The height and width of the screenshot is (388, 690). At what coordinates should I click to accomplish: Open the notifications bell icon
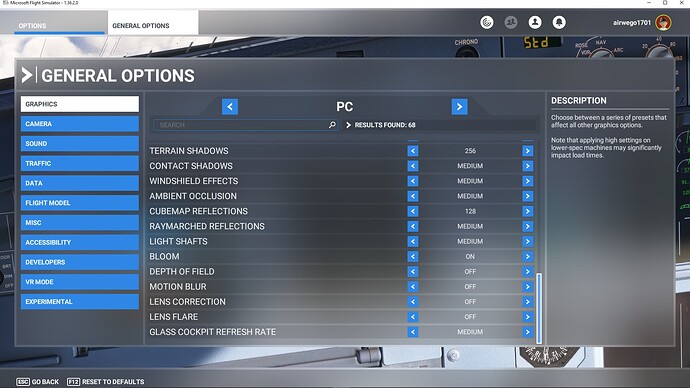559,22
